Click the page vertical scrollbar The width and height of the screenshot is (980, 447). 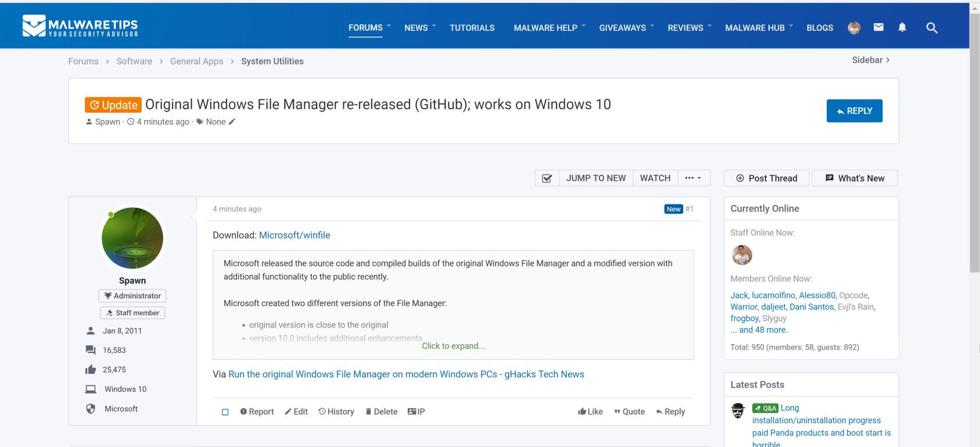(974, 145)
